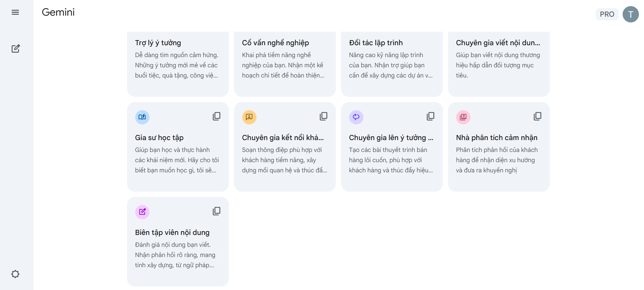The width and height of the screenshot is (644, 290).
Task: Open the hamburger main menu
Action: 15,13
